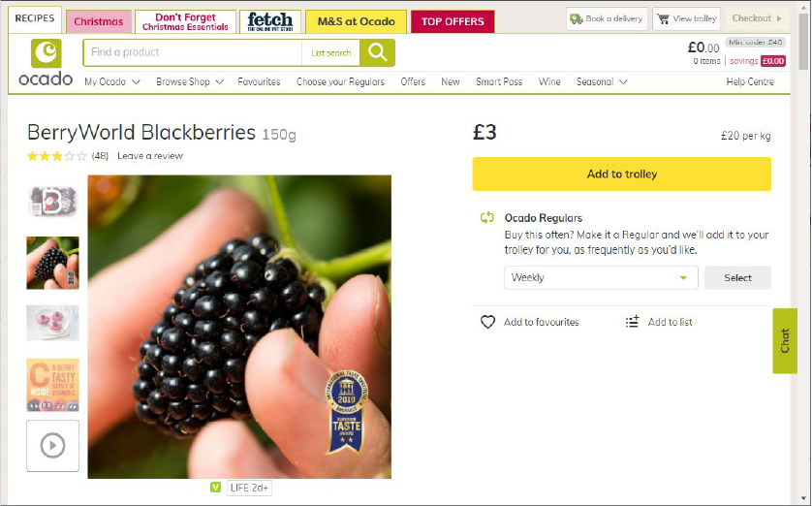Open View trolley cart icon
This screenshot has height=506, width=812.
[663, 18]
